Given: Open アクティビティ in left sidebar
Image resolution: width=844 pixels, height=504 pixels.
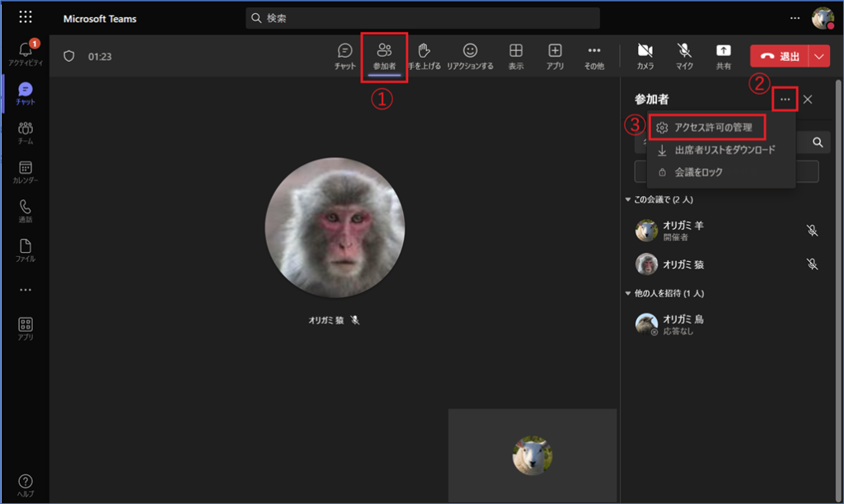Looking at the screenshot, I should (x=25, y=52).
